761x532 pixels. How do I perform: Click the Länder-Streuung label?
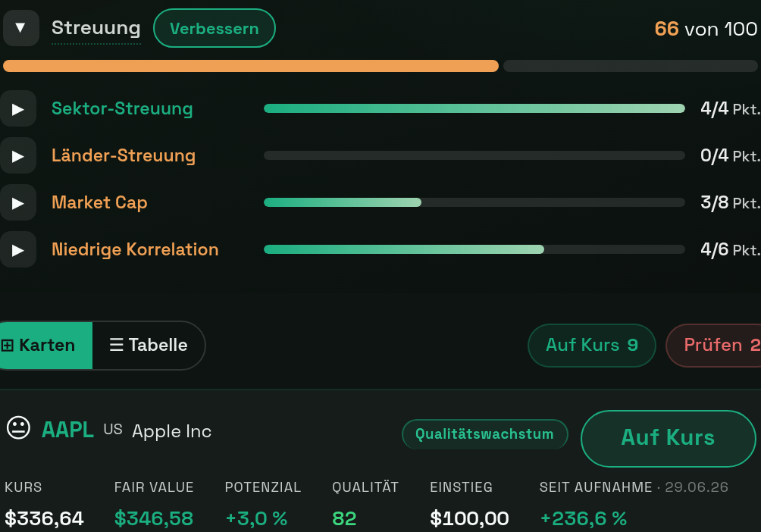[124, 156]
